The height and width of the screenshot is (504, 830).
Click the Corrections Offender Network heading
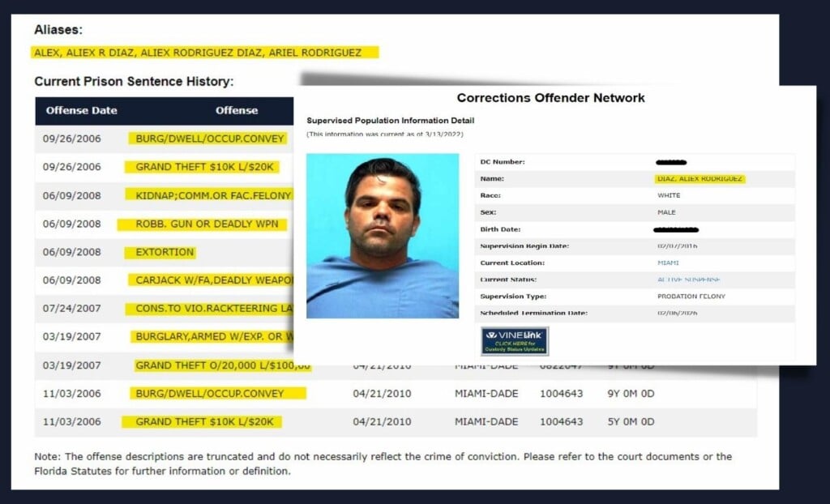(x=550, y=98)
